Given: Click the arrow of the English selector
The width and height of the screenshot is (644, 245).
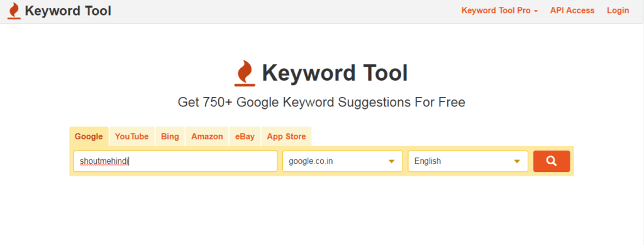Looking at the screenshot, I should (517, 161).
